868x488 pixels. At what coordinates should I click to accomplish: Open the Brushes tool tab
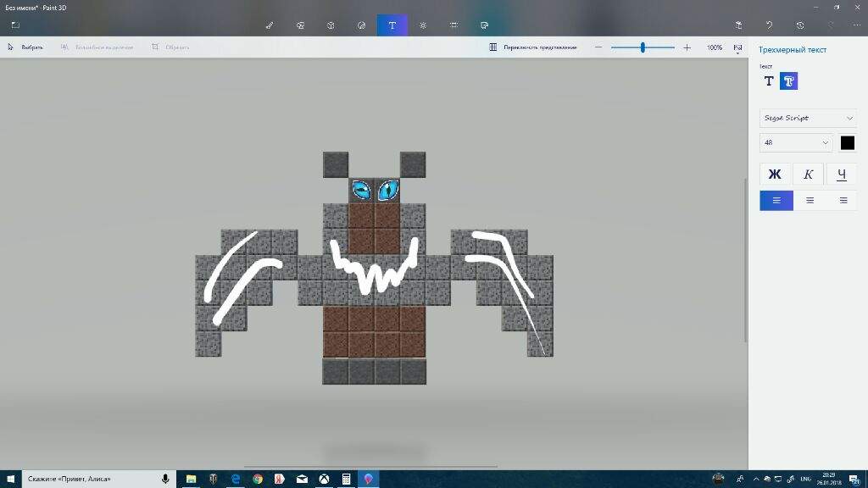(270, 25)
